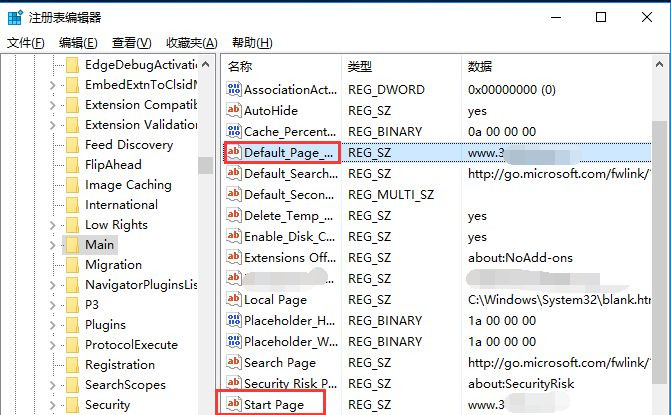Click the Local Page value icon
The height and width of the screenshot is (415, 671).
click(x=234, y=300)
